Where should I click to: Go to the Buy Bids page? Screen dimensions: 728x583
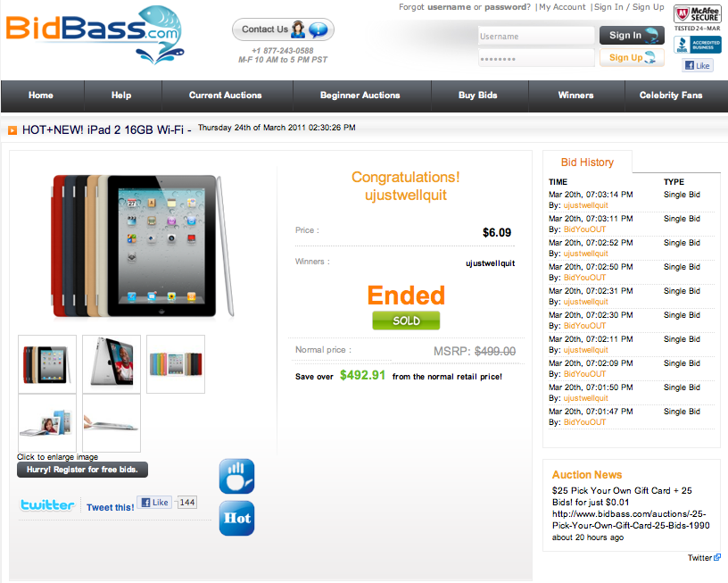click(478, 96)
